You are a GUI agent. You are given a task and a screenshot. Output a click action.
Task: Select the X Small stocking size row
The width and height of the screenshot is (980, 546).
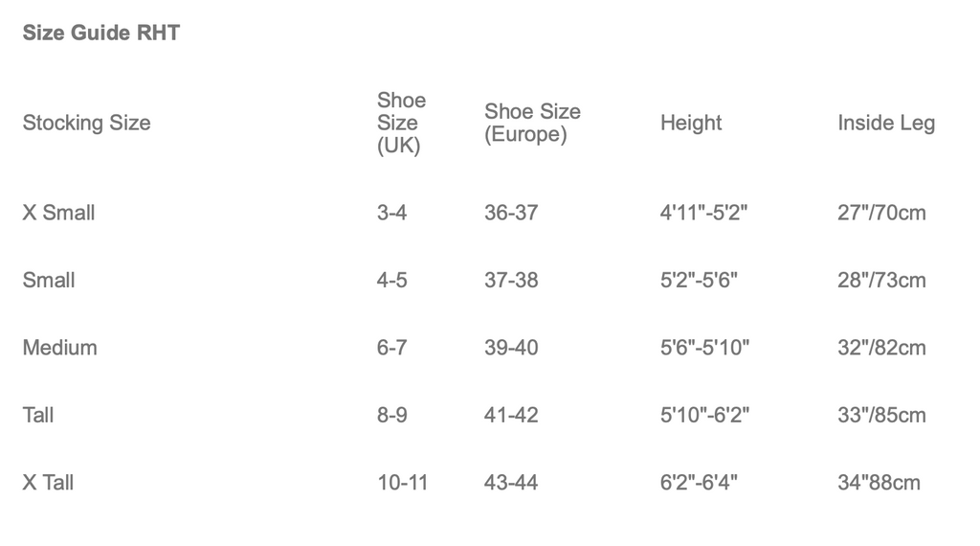coord(58,213)
